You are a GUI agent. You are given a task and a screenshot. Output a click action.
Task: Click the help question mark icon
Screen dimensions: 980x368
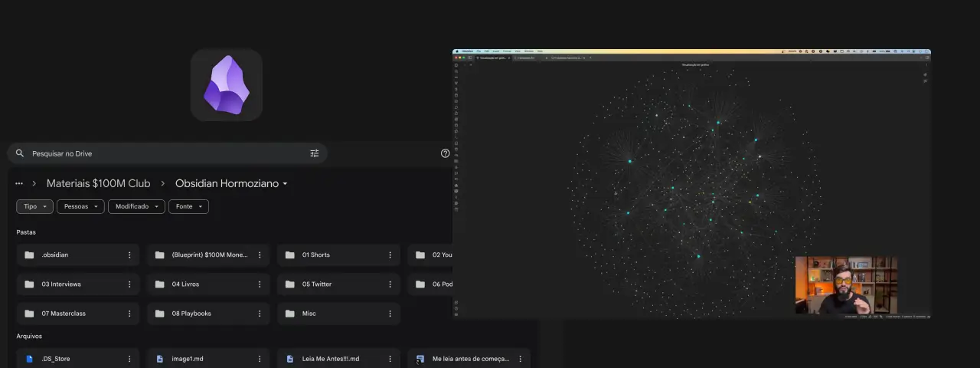[x=445, y=153]
